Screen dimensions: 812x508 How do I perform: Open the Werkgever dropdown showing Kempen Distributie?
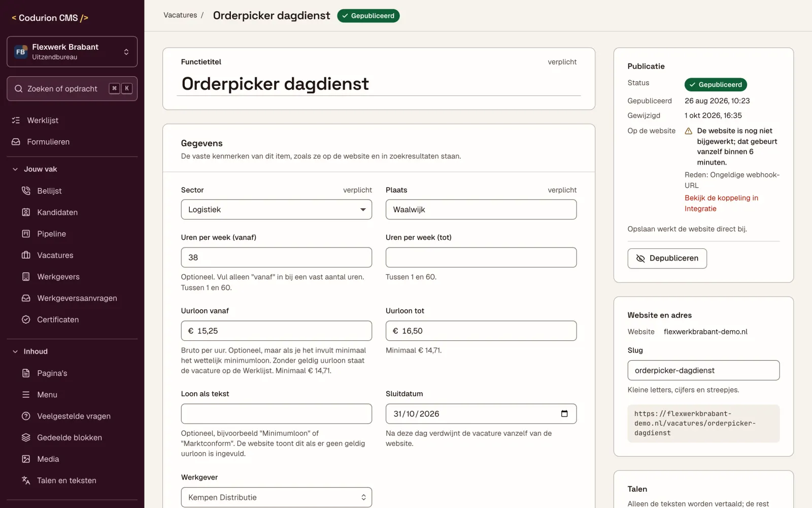277,497
